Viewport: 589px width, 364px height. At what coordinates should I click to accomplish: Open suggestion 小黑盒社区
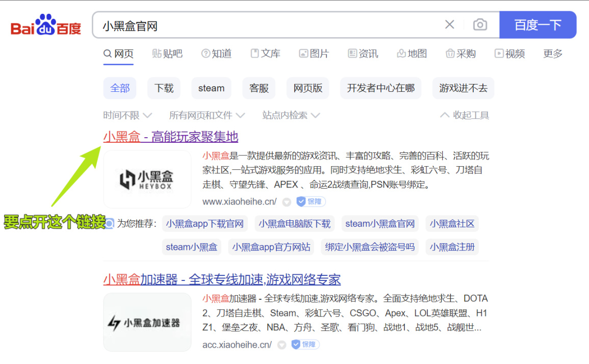click(452, 224)
